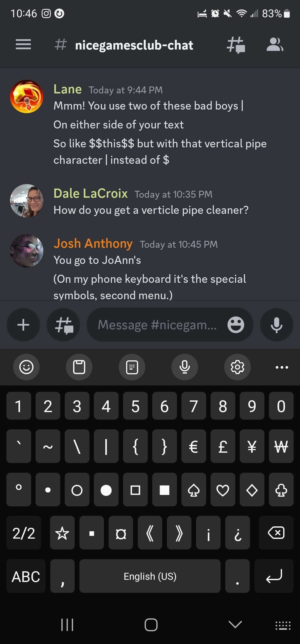Open the threads icon in the header

pyautogui.click(x=236, y=45)
